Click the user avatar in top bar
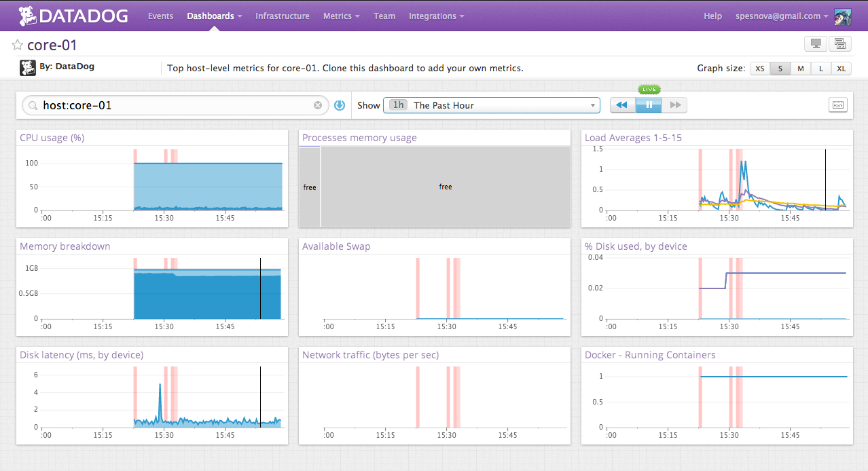868x471 pixels. 842,15
